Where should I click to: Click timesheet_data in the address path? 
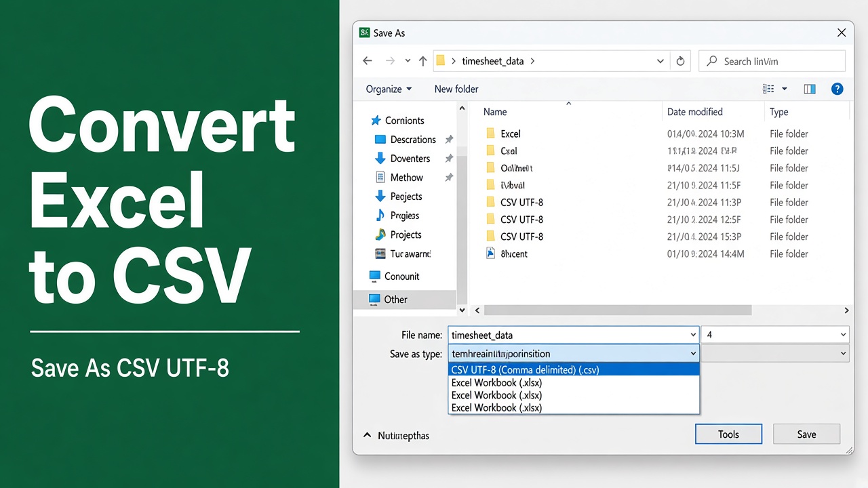point(493,61)
